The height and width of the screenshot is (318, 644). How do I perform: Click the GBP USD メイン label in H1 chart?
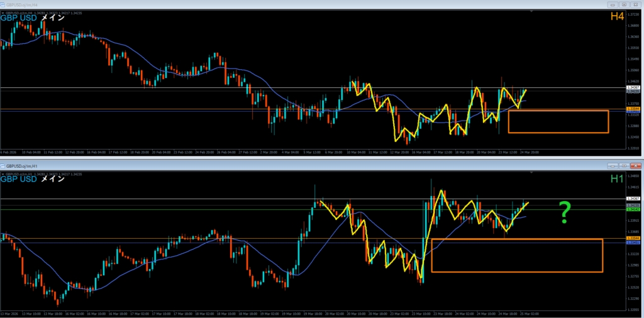[x=33, y=179]
